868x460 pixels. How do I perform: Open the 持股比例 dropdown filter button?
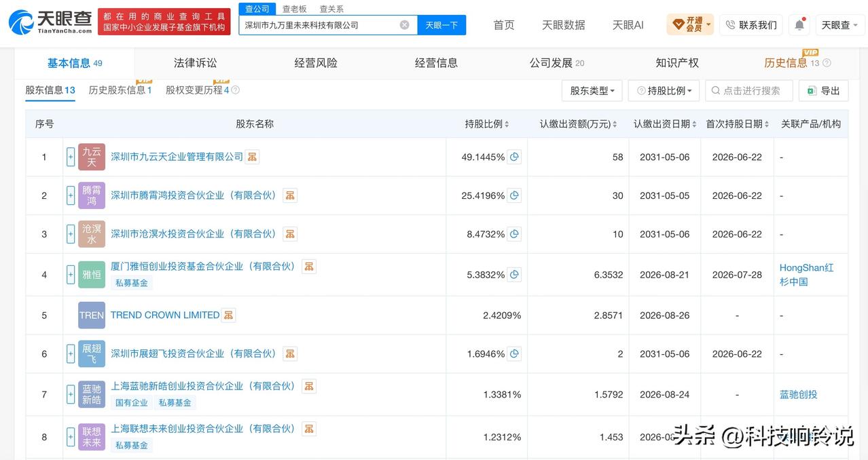tap(664, 90)
